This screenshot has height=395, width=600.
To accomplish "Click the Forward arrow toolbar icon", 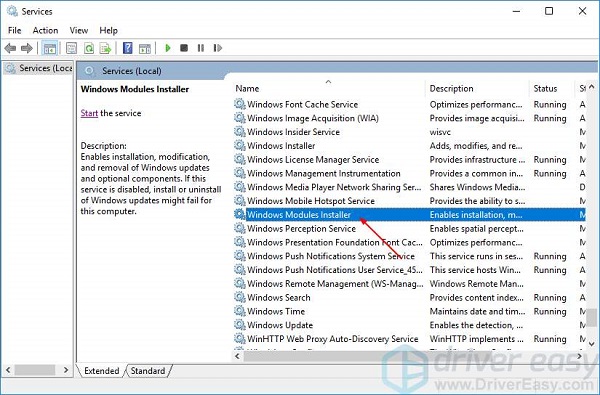I will click(x=27, y=48).
